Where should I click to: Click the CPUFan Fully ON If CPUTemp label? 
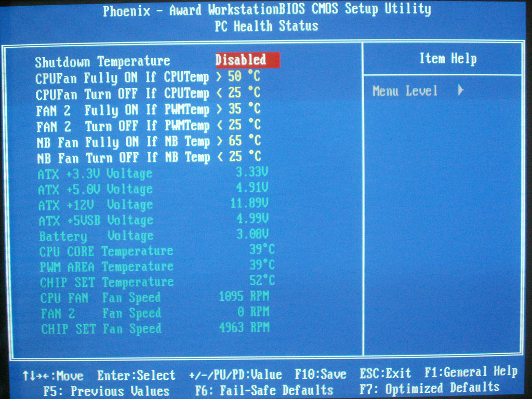[122, 78]
